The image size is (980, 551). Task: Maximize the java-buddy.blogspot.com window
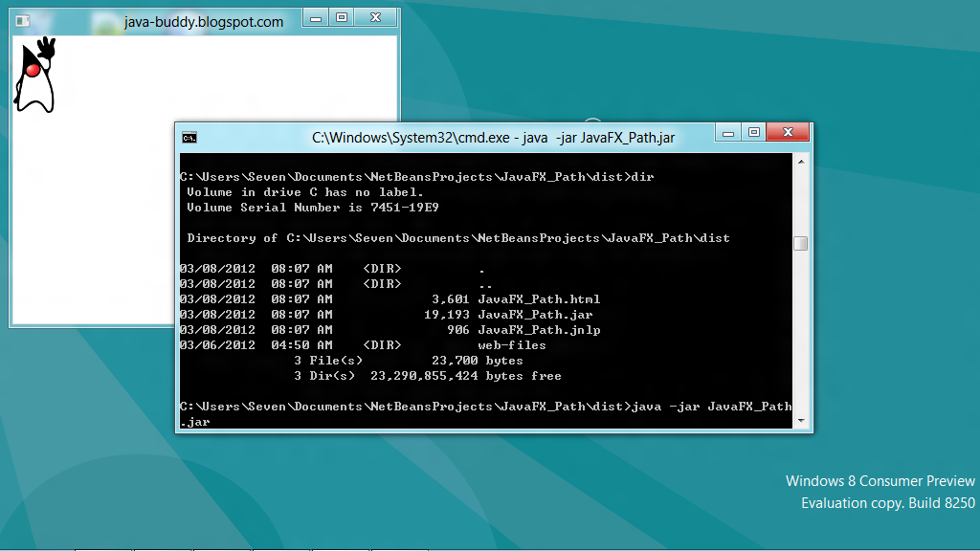pos(342,18)
